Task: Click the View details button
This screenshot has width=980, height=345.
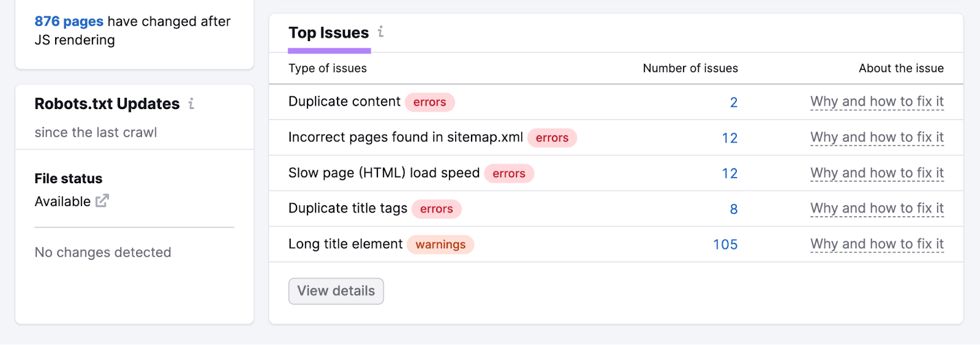Action: 336,291
